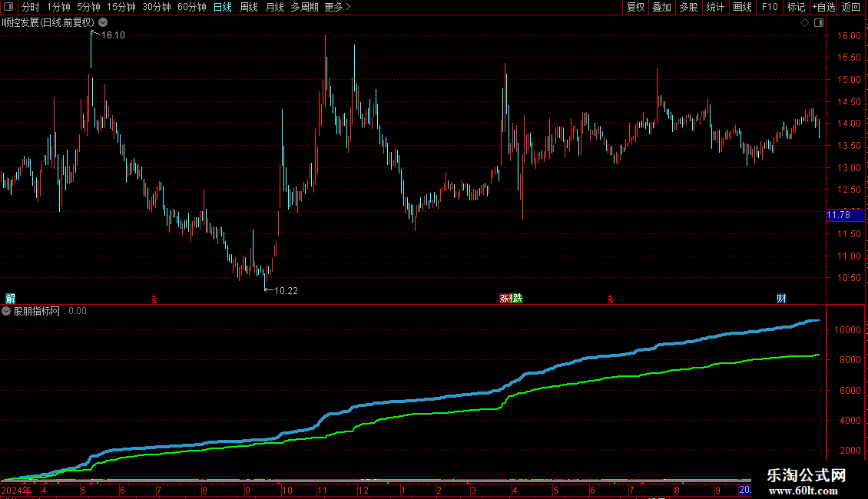Open the dropdown arrow beside 顺控发展(日线.前复权)
Screen dimensions: 868x499
103,23
